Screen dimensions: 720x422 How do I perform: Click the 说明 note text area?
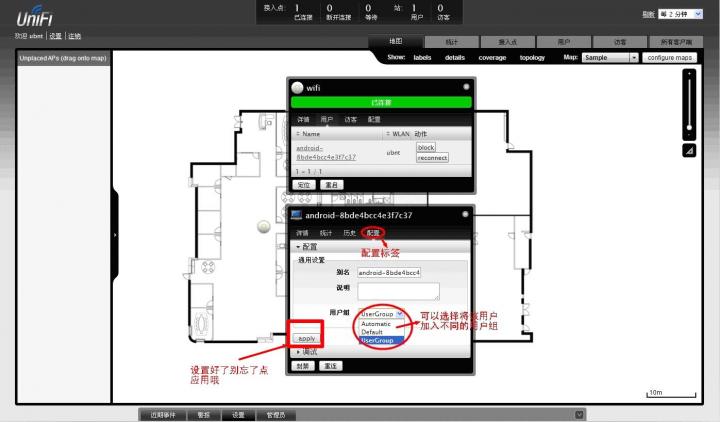pos(398,291)
